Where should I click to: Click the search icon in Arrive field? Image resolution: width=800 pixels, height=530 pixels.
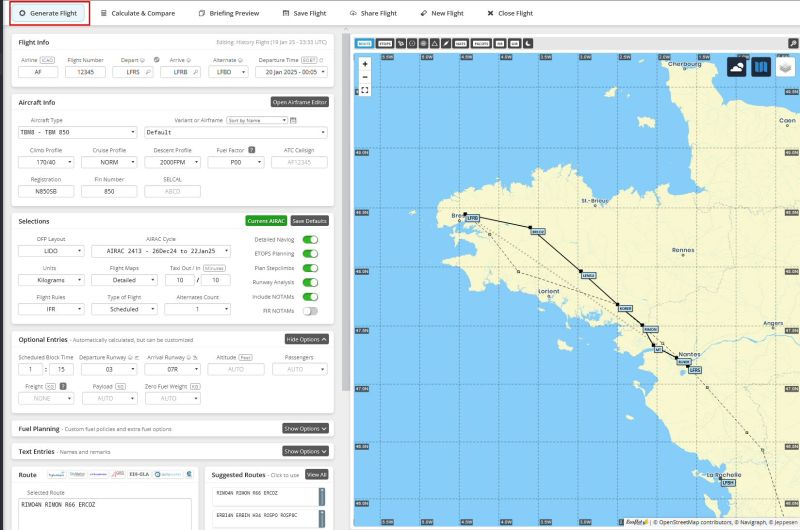click(x=195, y=72)
